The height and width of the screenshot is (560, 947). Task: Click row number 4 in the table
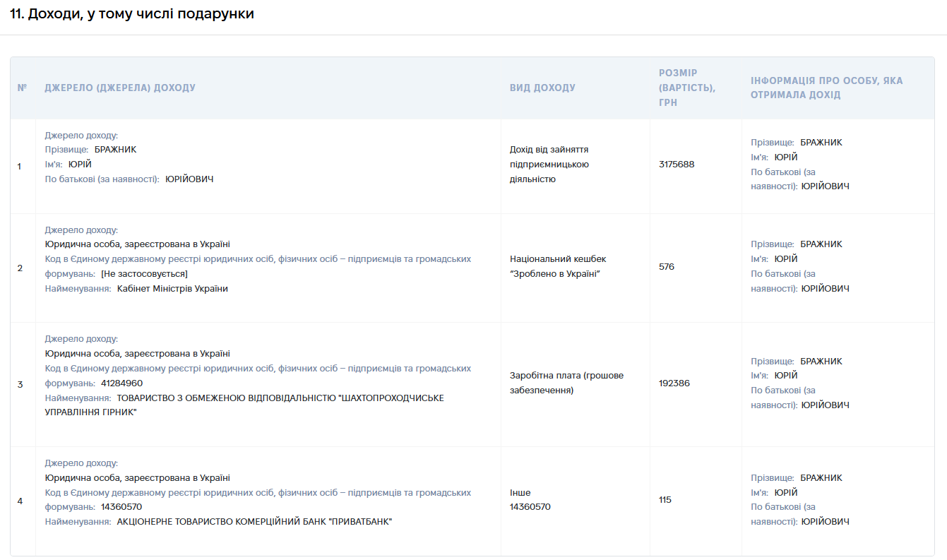[x=20, y=501]
